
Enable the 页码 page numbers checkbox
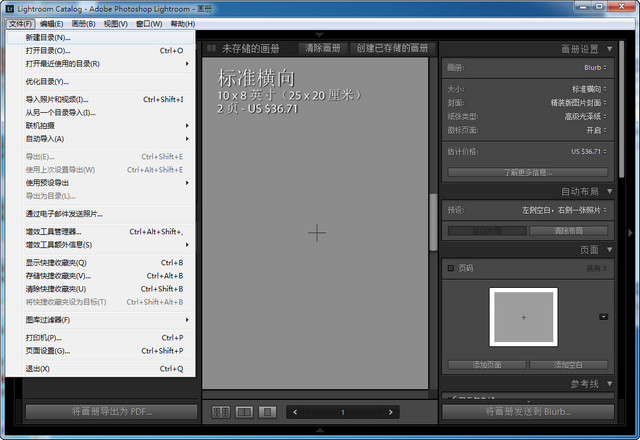[451, 268]
